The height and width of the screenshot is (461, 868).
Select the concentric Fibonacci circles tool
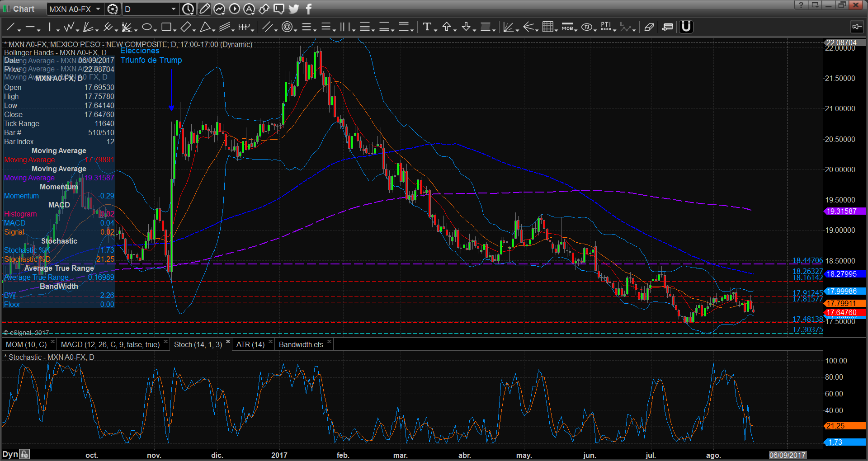pyautogui.click(x=287, y=27)
